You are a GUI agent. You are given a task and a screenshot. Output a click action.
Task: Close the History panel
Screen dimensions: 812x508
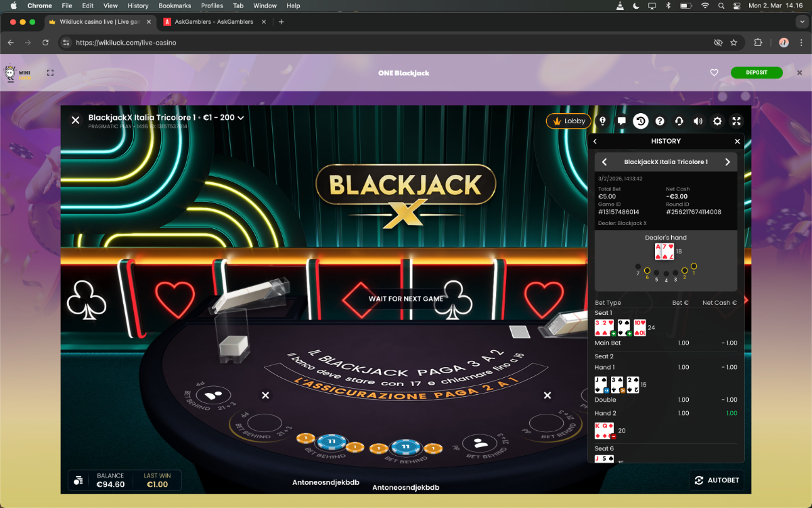coord(737,141)
